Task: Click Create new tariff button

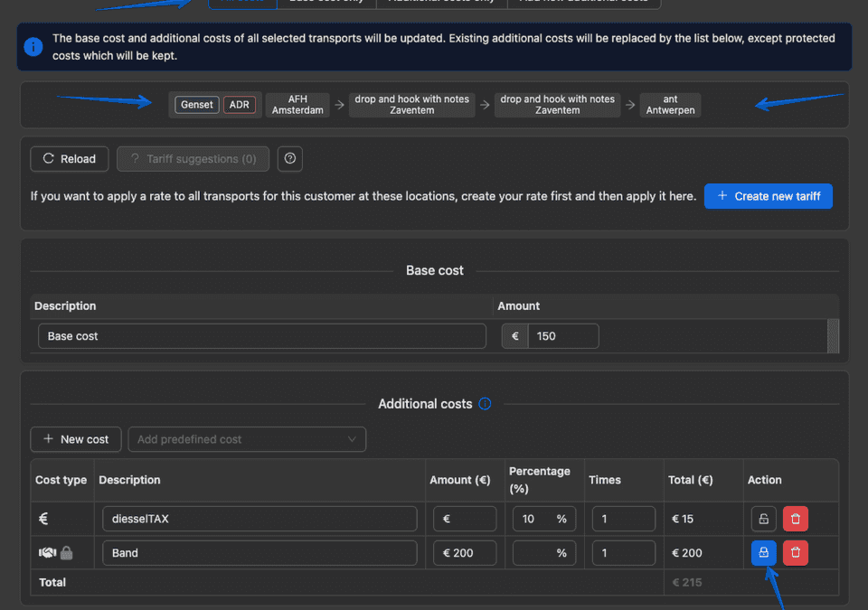Action: [x=768, y=196]
